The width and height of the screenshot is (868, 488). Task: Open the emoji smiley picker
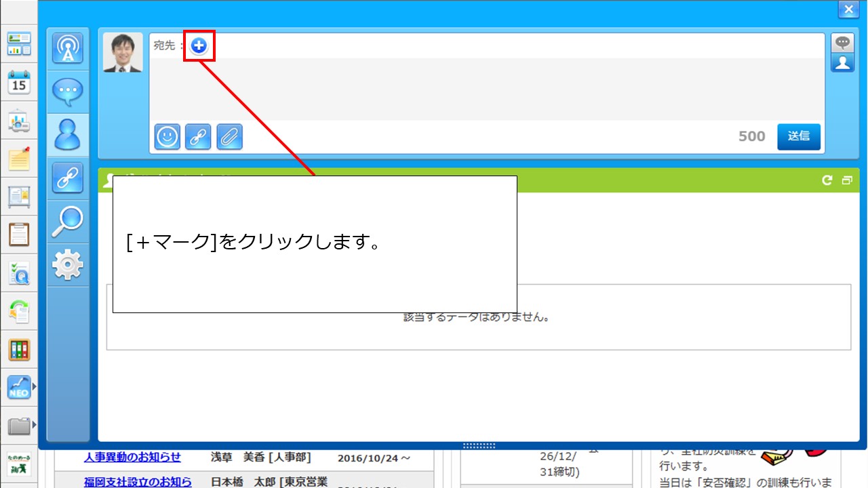click(167, 137)
